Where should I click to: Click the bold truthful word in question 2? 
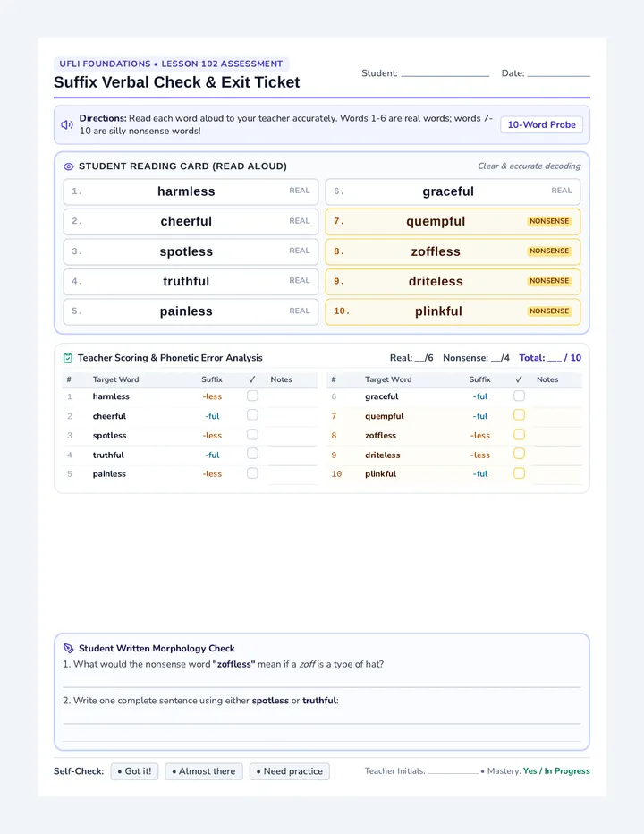[319, 701]
